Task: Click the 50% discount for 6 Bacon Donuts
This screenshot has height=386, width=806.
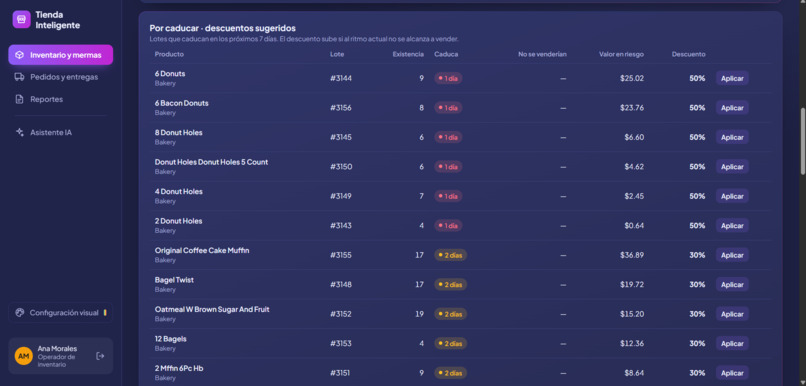Action: (x=697, y=108)
